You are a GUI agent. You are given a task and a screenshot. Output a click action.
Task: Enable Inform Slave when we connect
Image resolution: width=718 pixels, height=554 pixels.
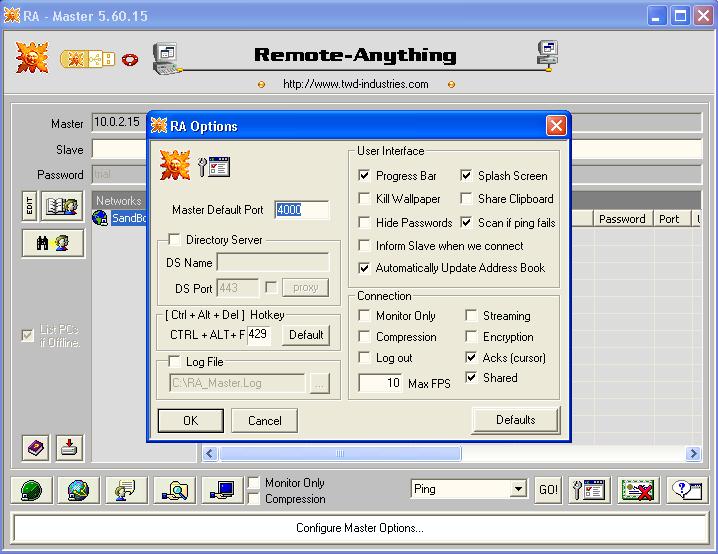tap(364, 245)
